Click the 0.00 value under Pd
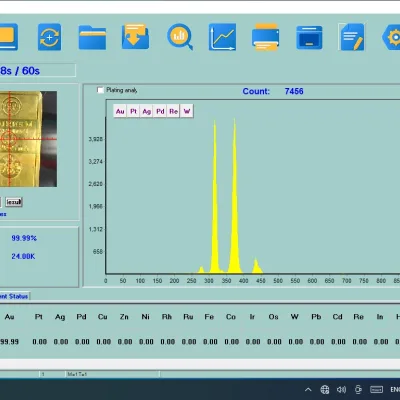The width and height of the screenshot is (400, 400). click(82, 342)
